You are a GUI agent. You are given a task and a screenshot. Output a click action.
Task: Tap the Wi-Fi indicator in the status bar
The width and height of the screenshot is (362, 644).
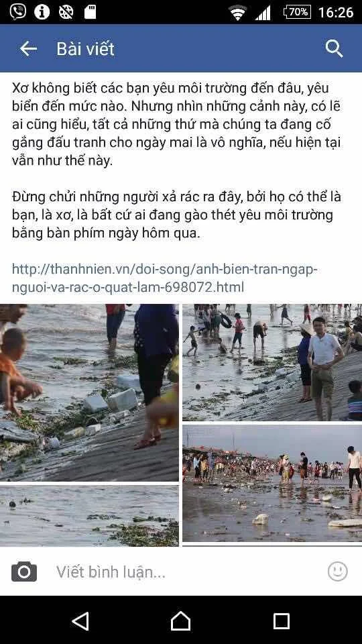point(237,13)
